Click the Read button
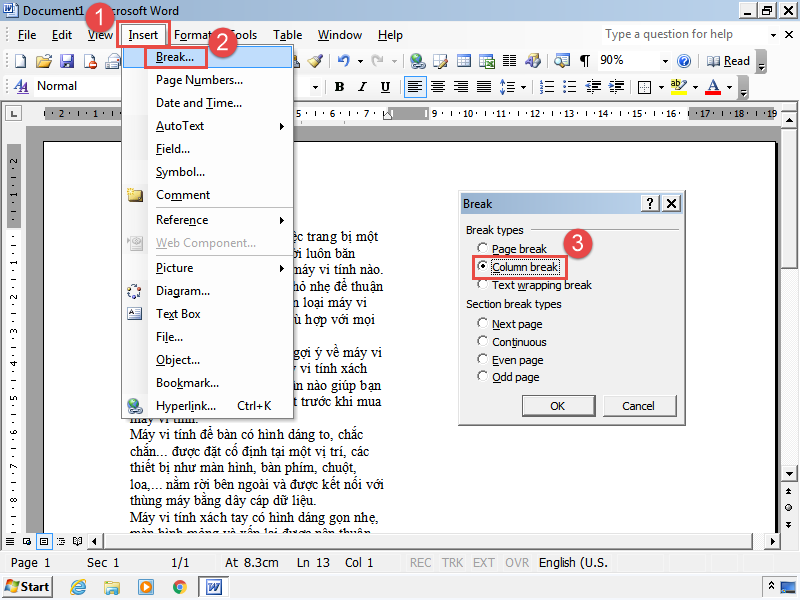Image resolution: width=800 pixels, height=600 pixels. point(728,61)
